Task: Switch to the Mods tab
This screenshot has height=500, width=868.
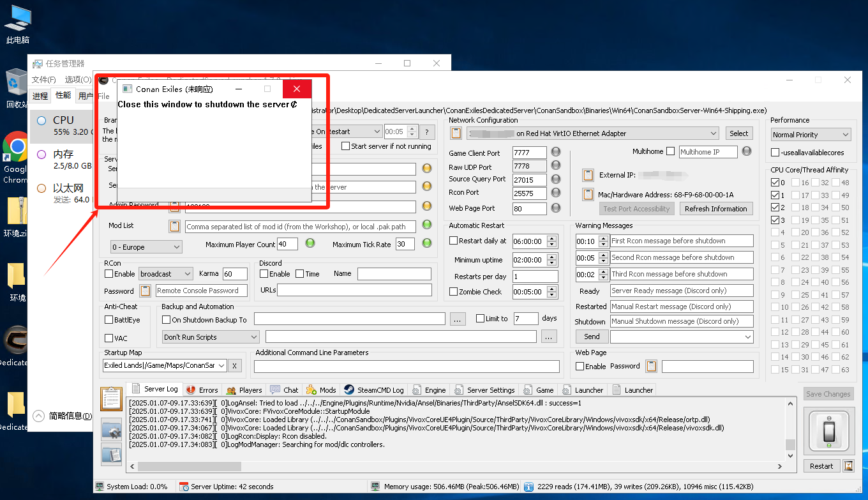Action: click(x=321, y=390)
